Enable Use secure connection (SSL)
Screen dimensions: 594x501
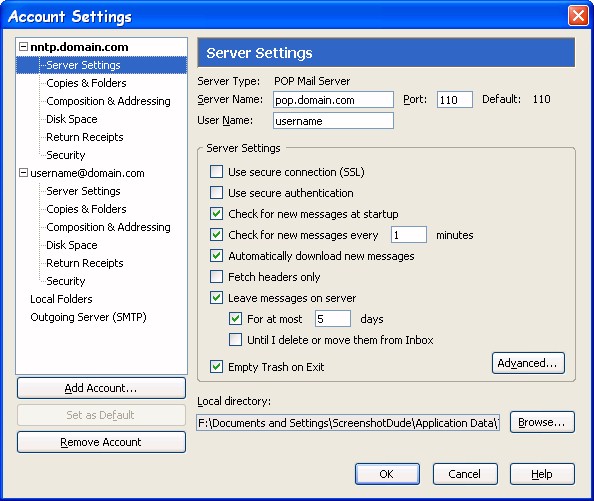(x=216, y=172)
